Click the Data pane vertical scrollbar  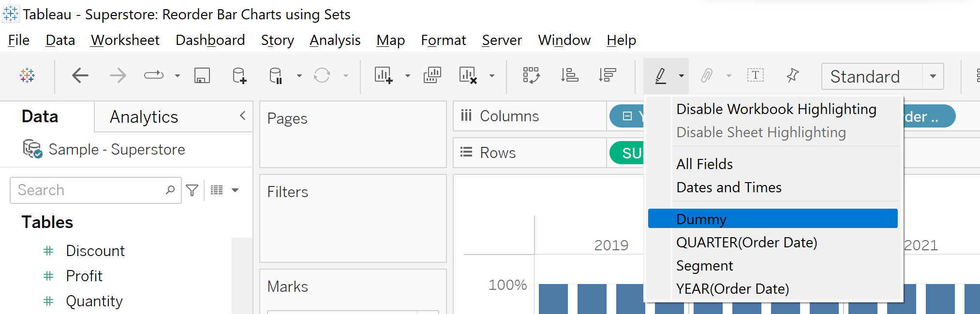[x=242, y=275]
